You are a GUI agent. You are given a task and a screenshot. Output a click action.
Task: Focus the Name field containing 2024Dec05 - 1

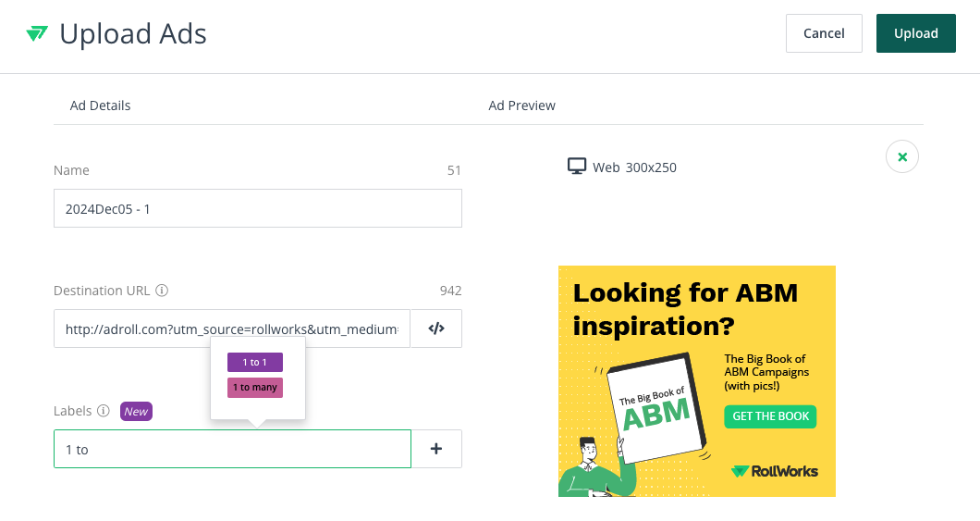pyautogui.click(x=257, y=209)
